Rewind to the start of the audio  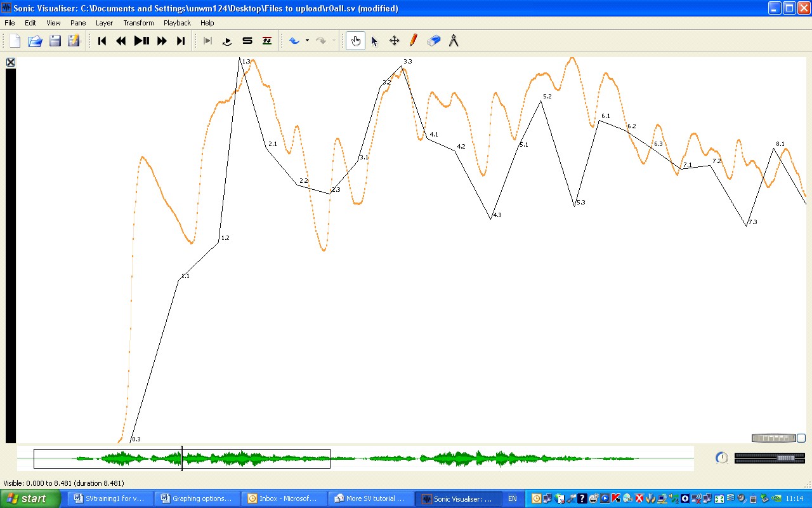point(101,41)
